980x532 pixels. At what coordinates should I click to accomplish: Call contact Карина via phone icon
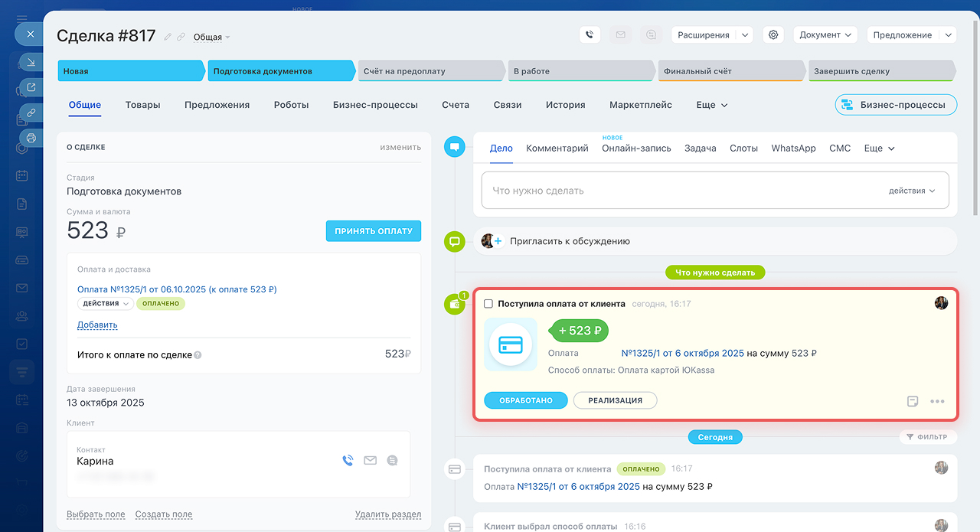point(348,461)
